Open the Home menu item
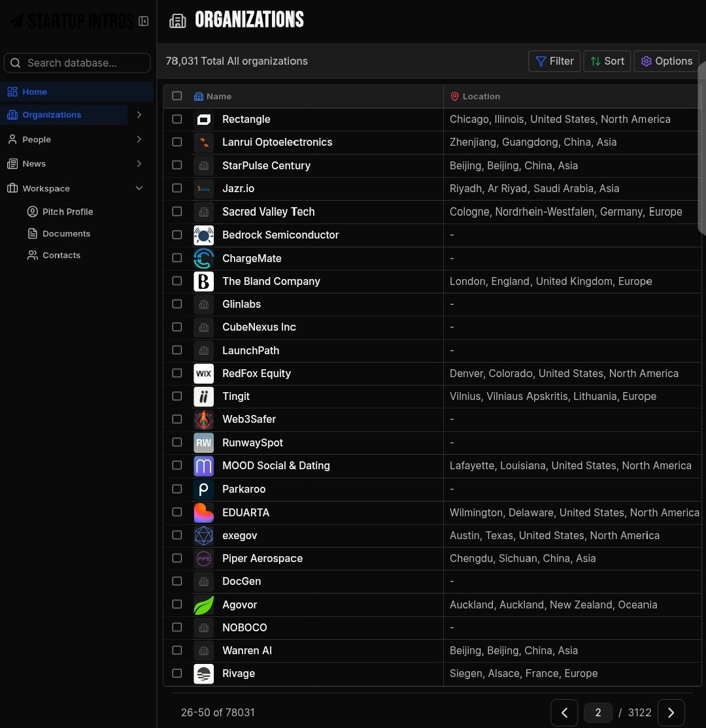 click(x=76, y=91)
